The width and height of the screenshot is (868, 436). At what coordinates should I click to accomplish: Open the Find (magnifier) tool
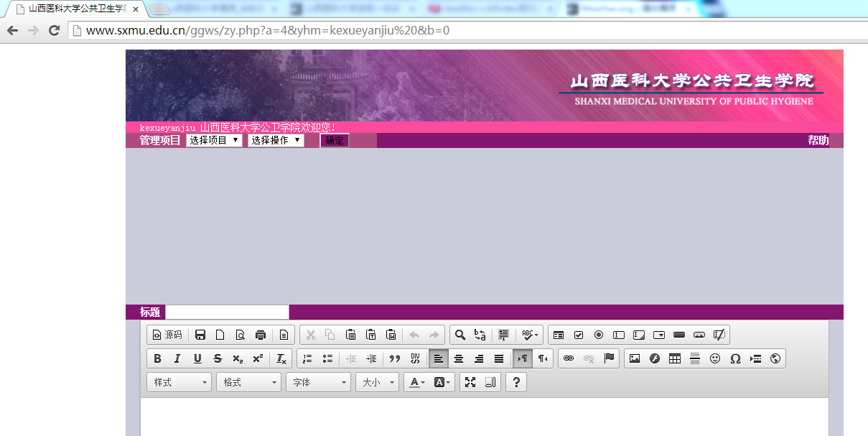[x=460, y=335]
